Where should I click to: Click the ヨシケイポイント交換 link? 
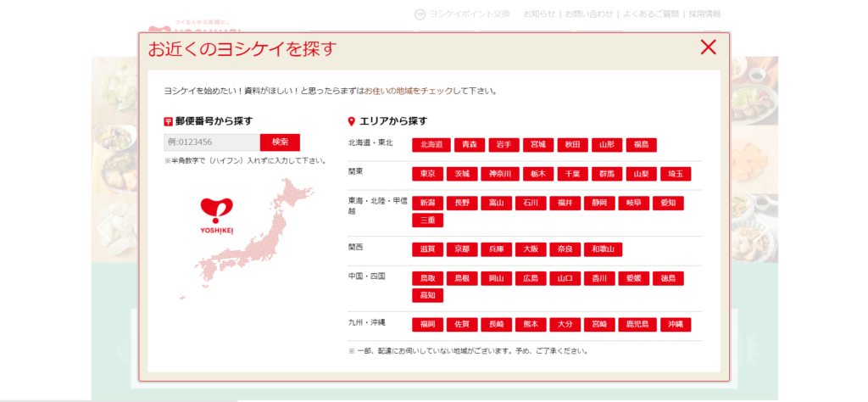tap(463, 14)
